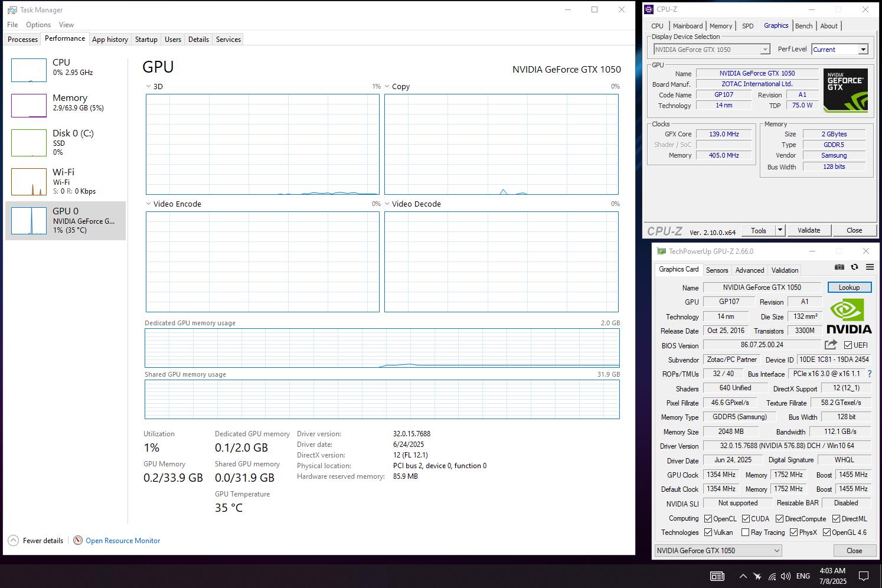The height and width of the screenshot is (588, 882).
Task: Toggle CUDA checkbox
Action: coord(746,519)
